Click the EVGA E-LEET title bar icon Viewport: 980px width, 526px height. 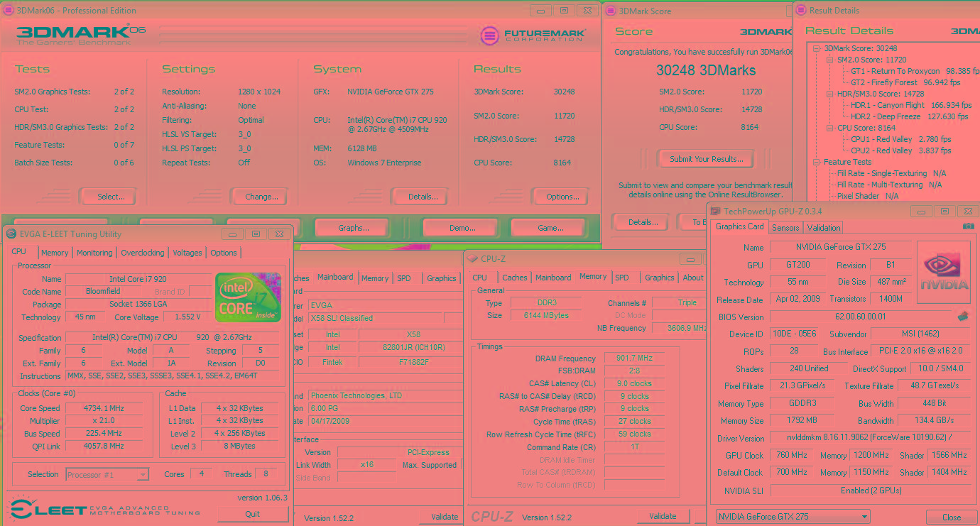[x=11, y=234]
